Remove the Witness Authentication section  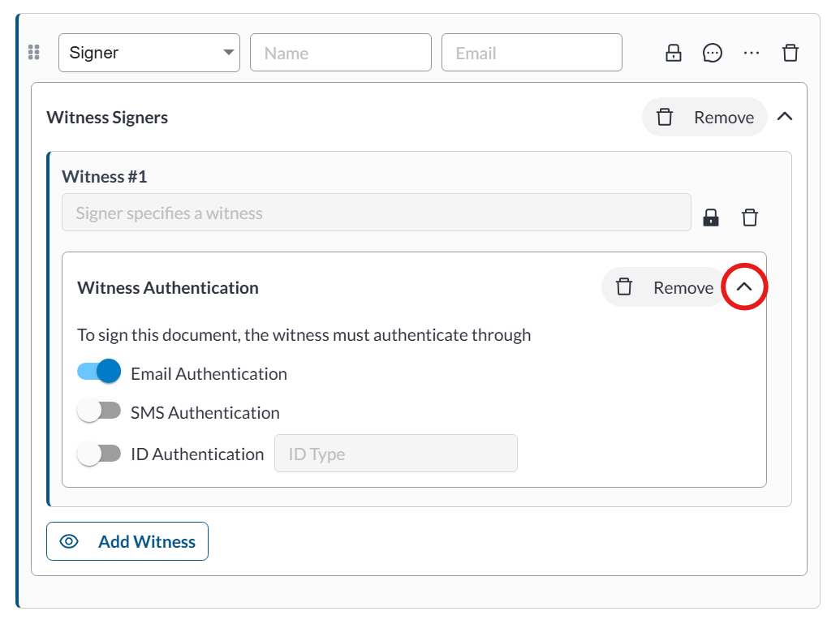click(x=664, y=287)
